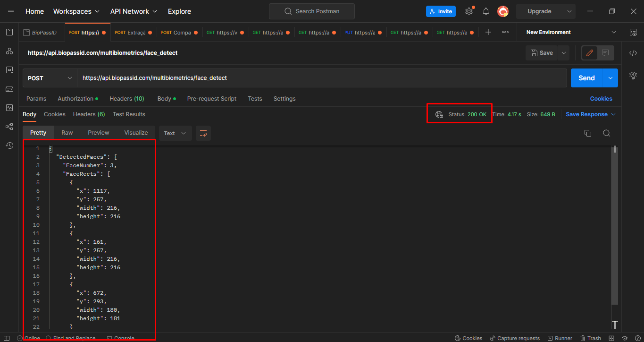Open the New Environment selector
The width and height of the screenshot is (644, 342).
coord(571,32)
